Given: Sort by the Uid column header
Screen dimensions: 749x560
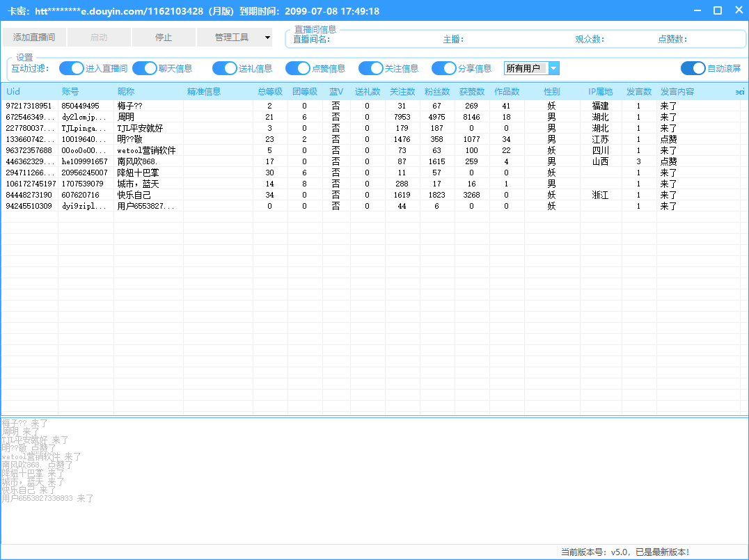Looking at the screenshot, I should tap(14, 92).
